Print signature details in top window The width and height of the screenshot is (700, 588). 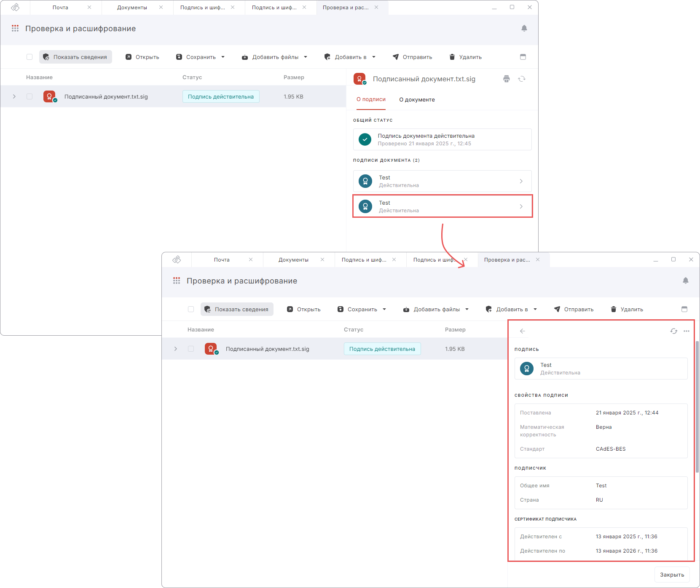[x=507, y=79]
